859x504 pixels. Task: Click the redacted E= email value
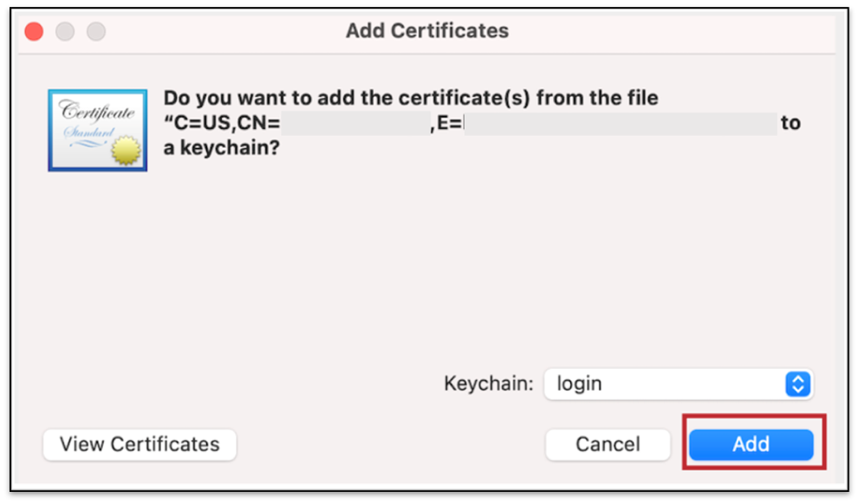click(620, 124)
